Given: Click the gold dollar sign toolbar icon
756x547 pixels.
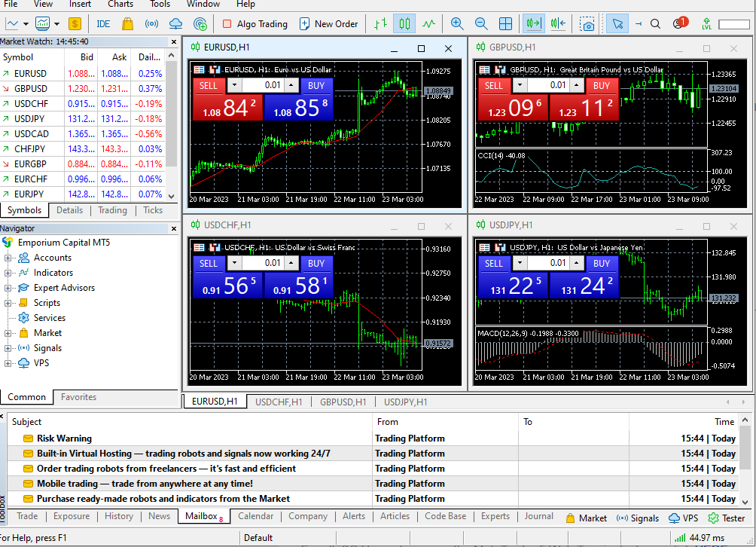Looking at the screenshot, I should click(x=75, y=24).
